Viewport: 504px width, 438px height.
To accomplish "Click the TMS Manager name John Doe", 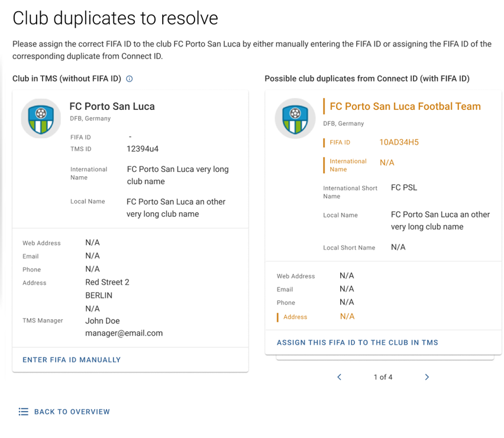I will click(102, 321).
